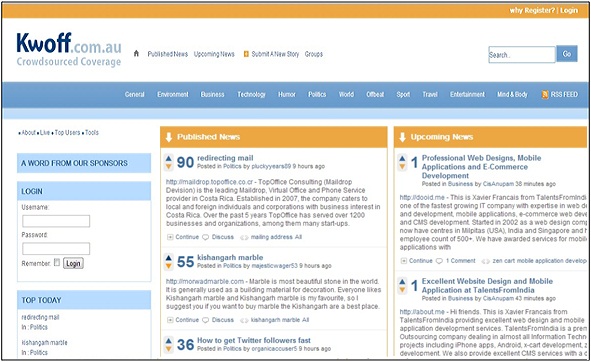The image size is (591, 362).
Task: Click the Password input field
Action: click(56, 249)
